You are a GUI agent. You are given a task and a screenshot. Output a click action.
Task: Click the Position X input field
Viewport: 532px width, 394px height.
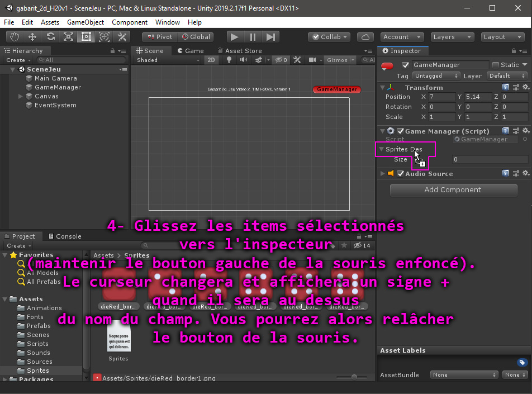tap(441, 97)
